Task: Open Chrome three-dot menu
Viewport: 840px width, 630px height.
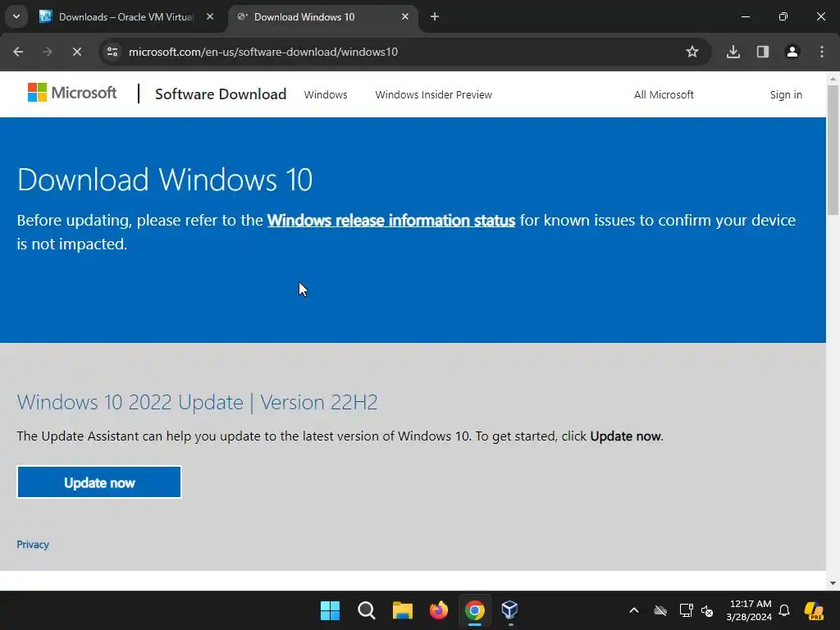Action: (x=822, y=52)
